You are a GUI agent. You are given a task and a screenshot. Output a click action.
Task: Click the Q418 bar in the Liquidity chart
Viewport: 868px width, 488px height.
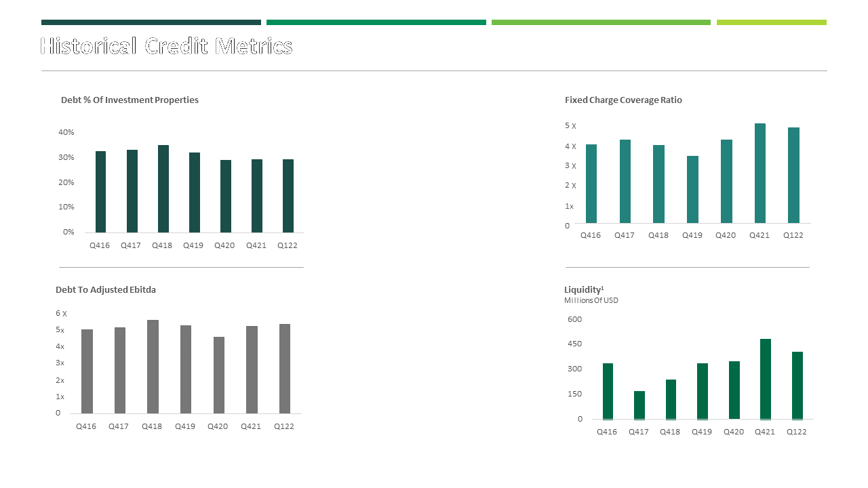(671, 400)
